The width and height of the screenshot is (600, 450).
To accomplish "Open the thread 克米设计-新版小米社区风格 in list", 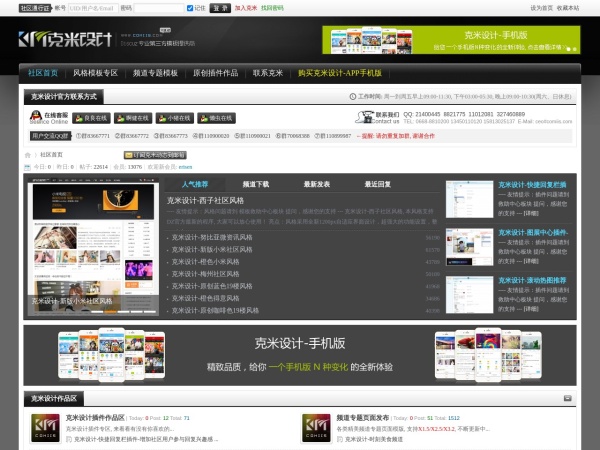I will tap(212, 249).
